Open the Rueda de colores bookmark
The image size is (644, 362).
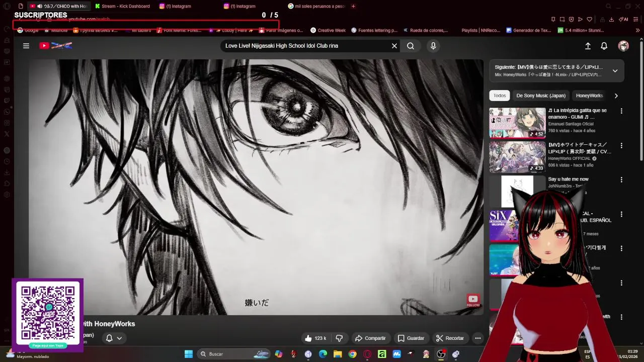(425, 30)
